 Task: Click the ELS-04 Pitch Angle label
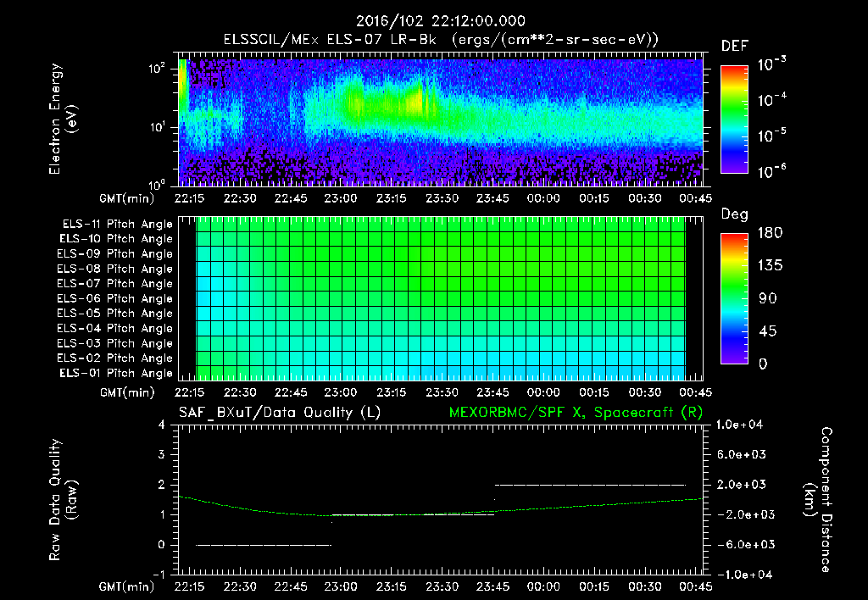pyautogui.click(x=114, y=328)
